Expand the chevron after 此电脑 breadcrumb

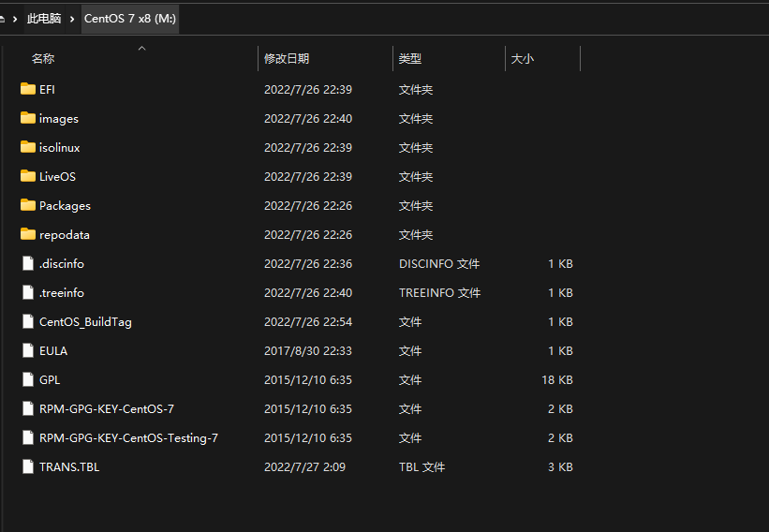72,19
